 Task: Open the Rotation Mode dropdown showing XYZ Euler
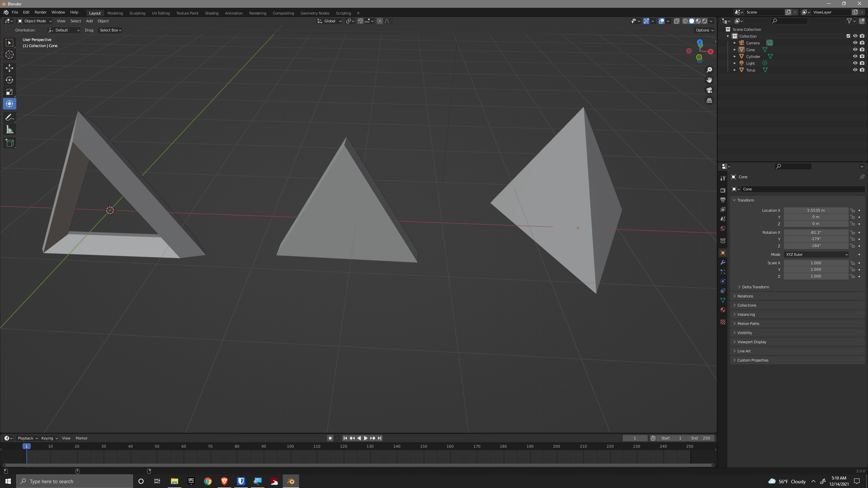coord(816,254)
